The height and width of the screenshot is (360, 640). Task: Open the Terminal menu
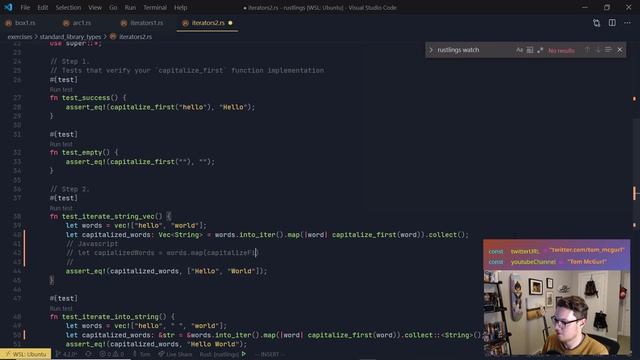click(155, 7)
